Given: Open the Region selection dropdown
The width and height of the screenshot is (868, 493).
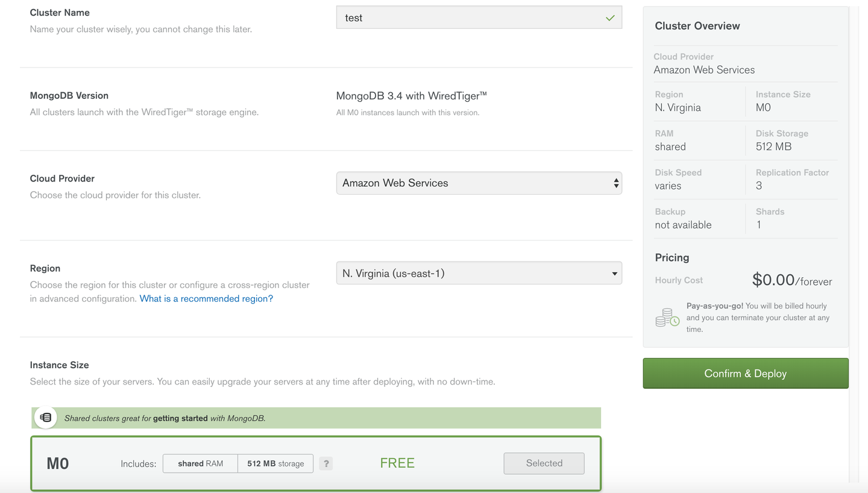Looking at the screenshot, I should [479, 273].
